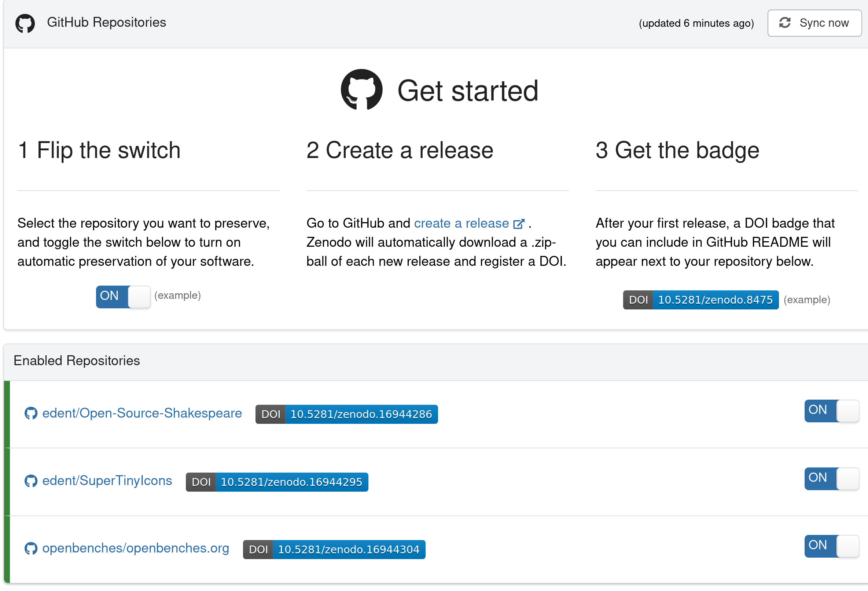Viewport: 868px width, 591px height.
Task: Click GitHub icon beside edent/Open-Source-Shakespeare
Action: click(x=31, y=414)
